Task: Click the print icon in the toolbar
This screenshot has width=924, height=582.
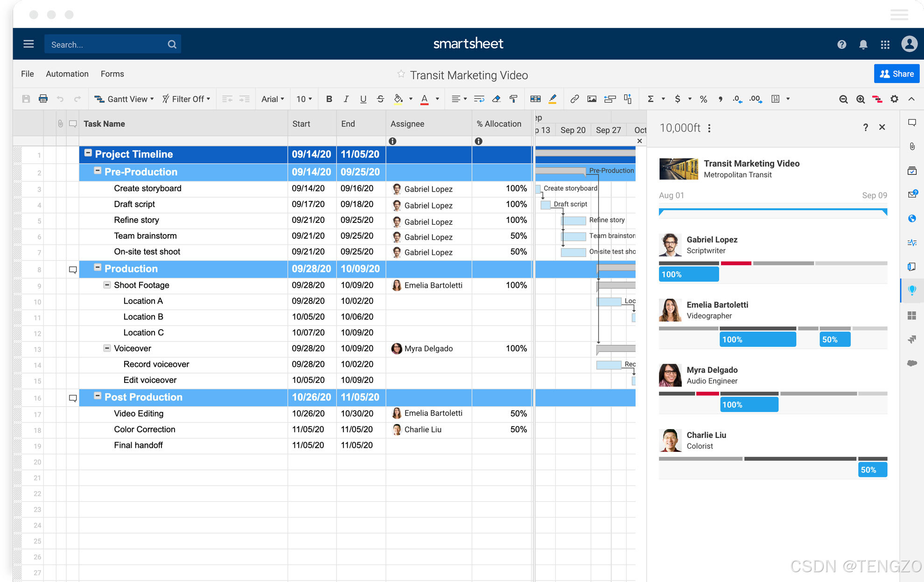Action: tap(43, 99)
